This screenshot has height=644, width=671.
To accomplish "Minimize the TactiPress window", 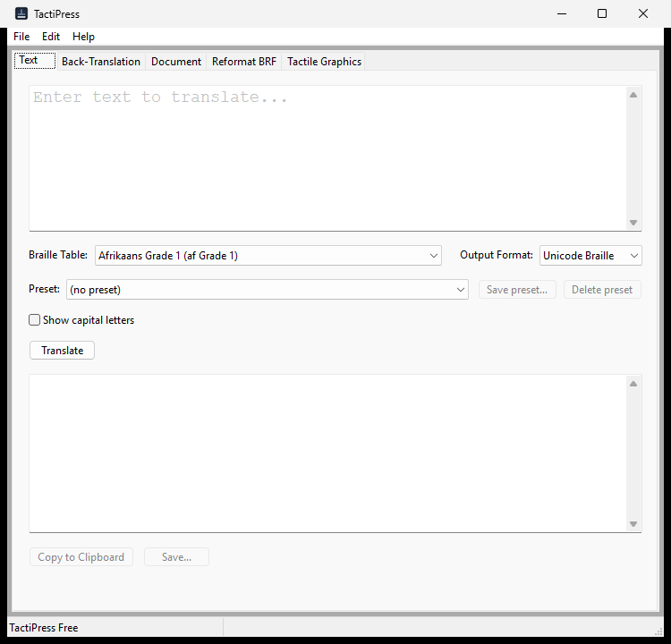I will pyautogui.click(x=562, y=13).
